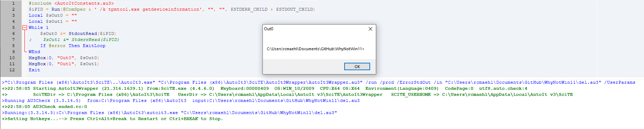Click the '>Running:(3.3.14.5)' autoit3.exe output line

(x=169, y=113)
